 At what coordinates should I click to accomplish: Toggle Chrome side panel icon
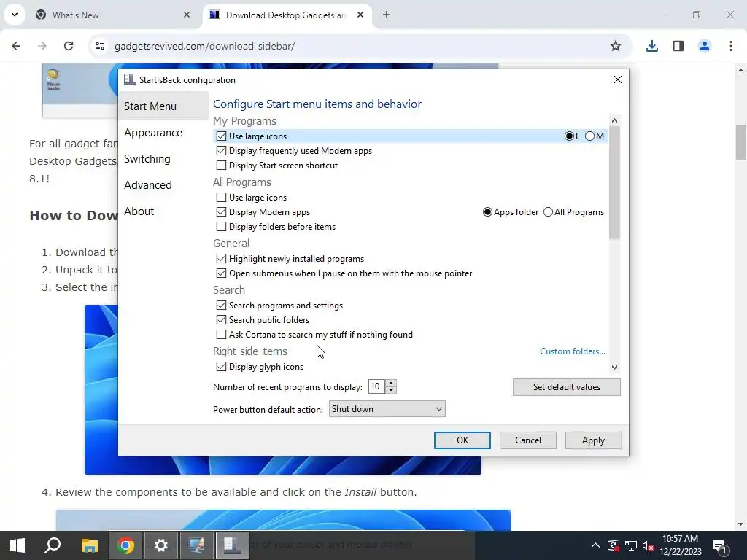pyautogui.click(x=678, y=46)
